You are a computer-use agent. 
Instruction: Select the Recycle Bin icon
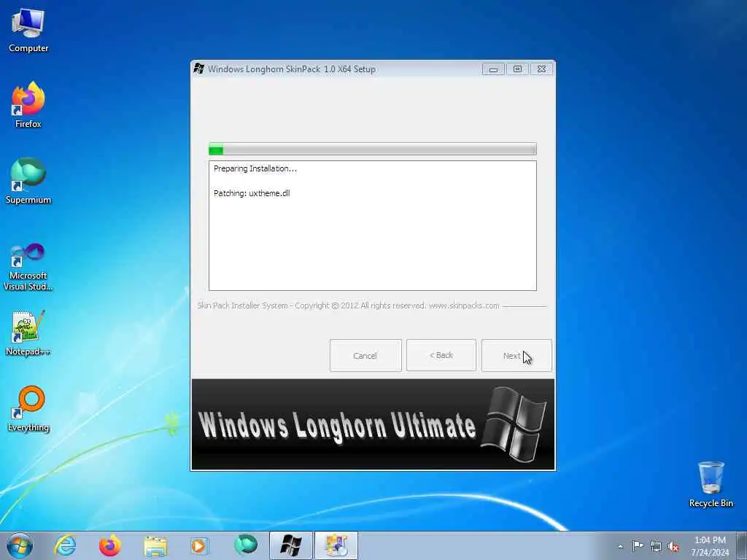[x=711, y=484]
